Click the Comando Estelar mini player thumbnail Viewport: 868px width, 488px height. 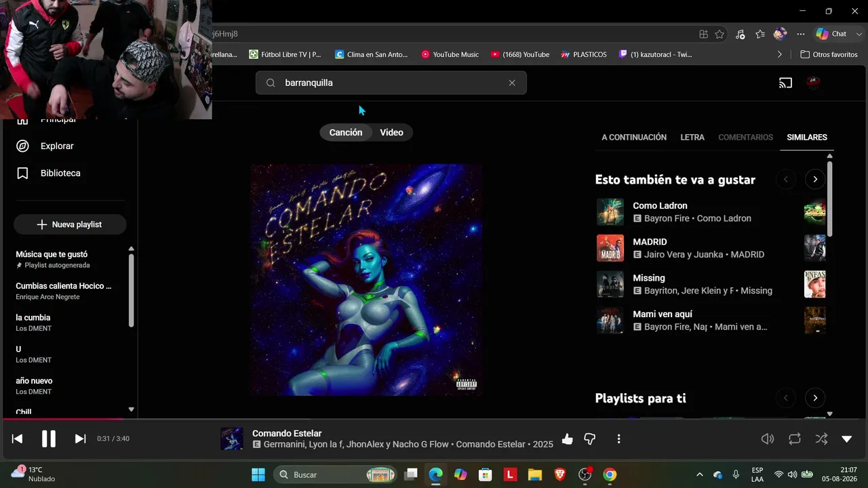point(232,439)
